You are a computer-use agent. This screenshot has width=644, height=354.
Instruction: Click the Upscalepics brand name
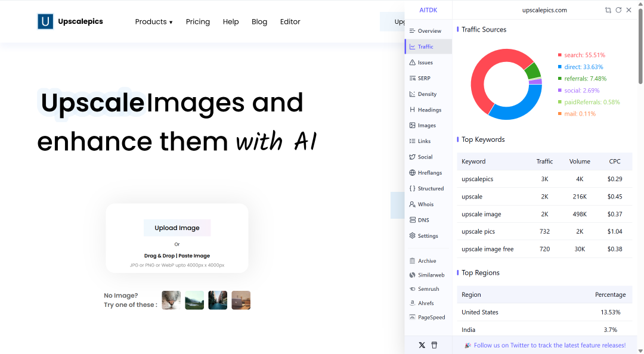click(x=80, y=21)
